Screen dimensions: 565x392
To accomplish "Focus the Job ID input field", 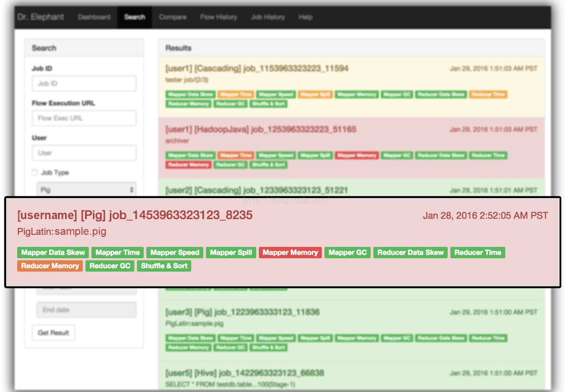I will coord(84,83).
